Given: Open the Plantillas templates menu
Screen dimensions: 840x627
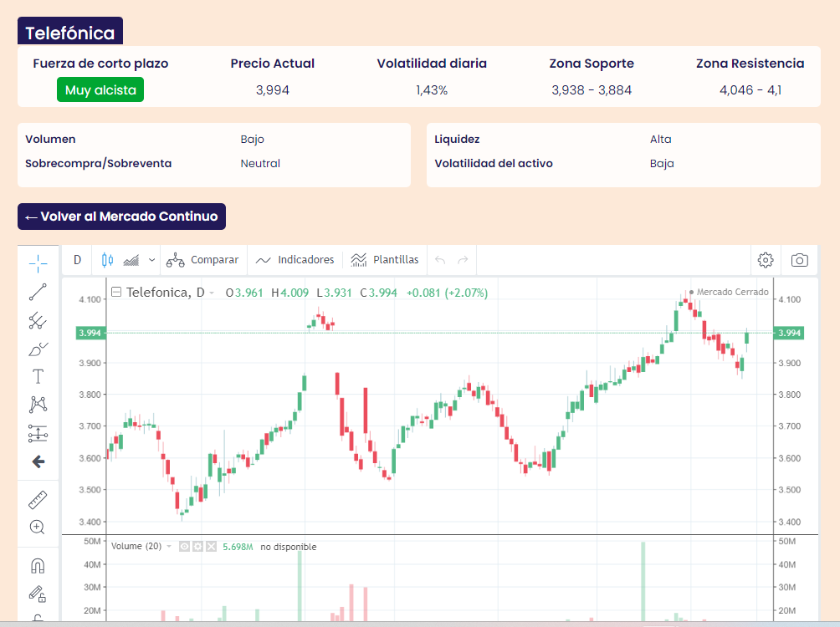Looking at the screenshot, I should [385, 260].
